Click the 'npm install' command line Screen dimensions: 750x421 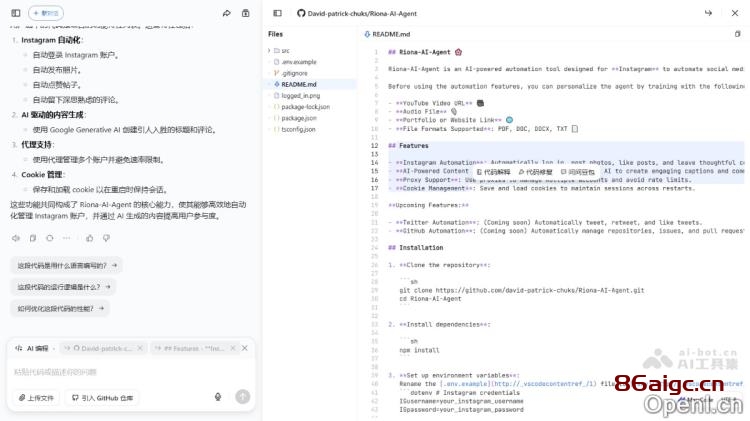(419, 350)
